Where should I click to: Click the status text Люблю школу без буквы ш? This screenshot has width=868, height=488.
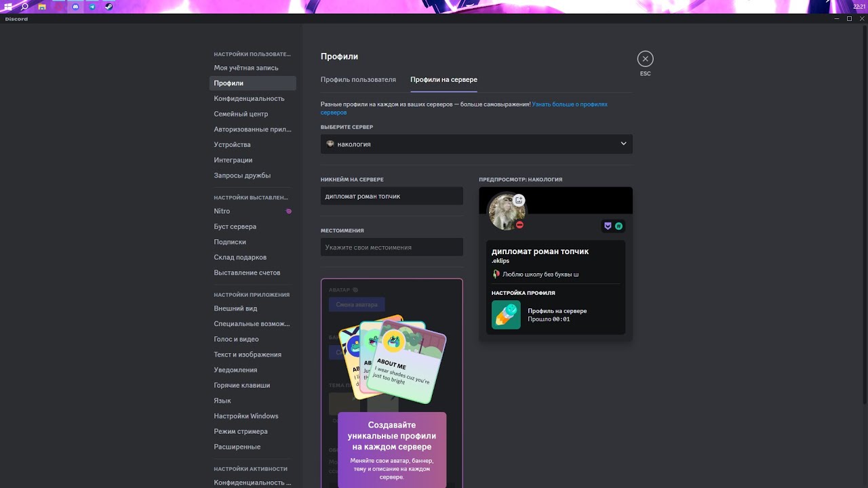(x=540, y=274)
